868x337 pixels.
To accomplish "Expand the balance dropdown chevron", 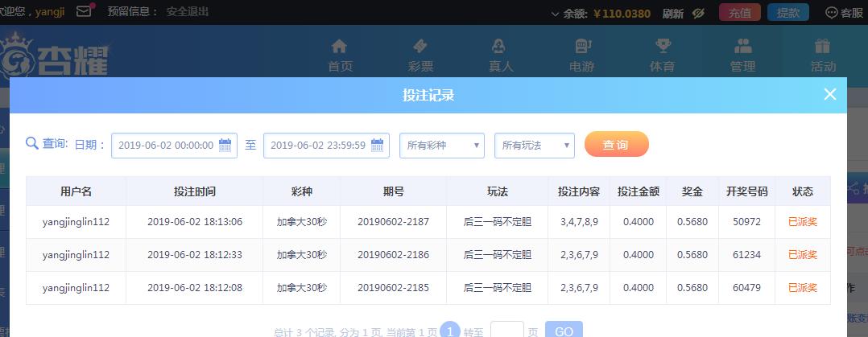I will tap(556, 14).
